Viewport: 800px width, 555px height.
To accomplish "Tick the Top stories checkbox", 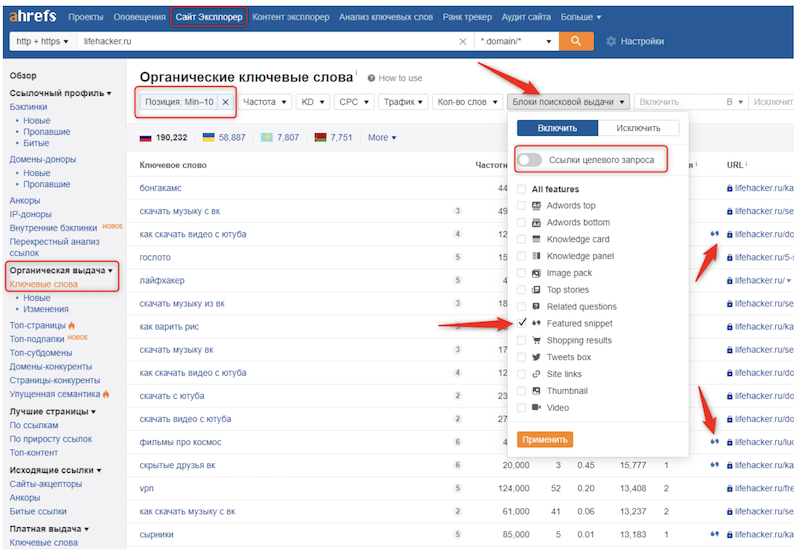I will (521, 290).
